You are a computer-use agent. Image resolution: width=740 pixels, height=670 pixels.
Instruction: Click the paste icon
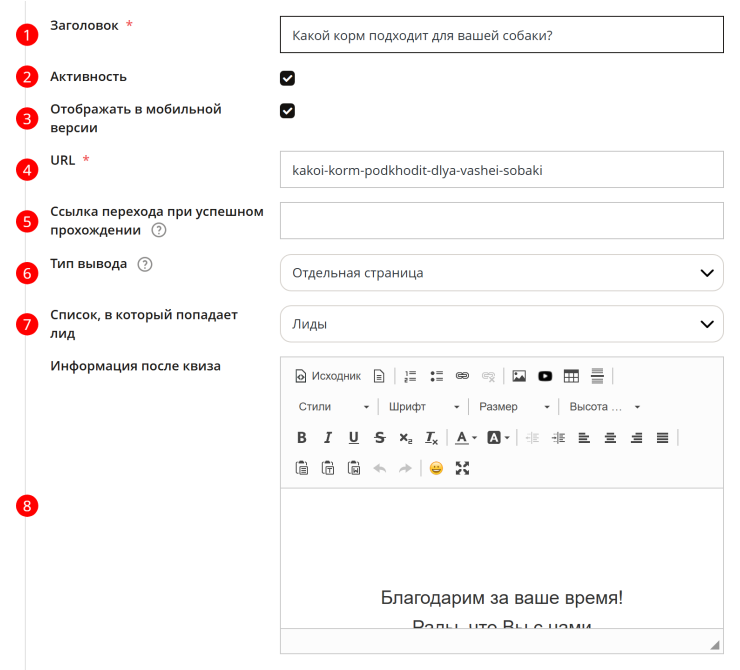(302, 468)
